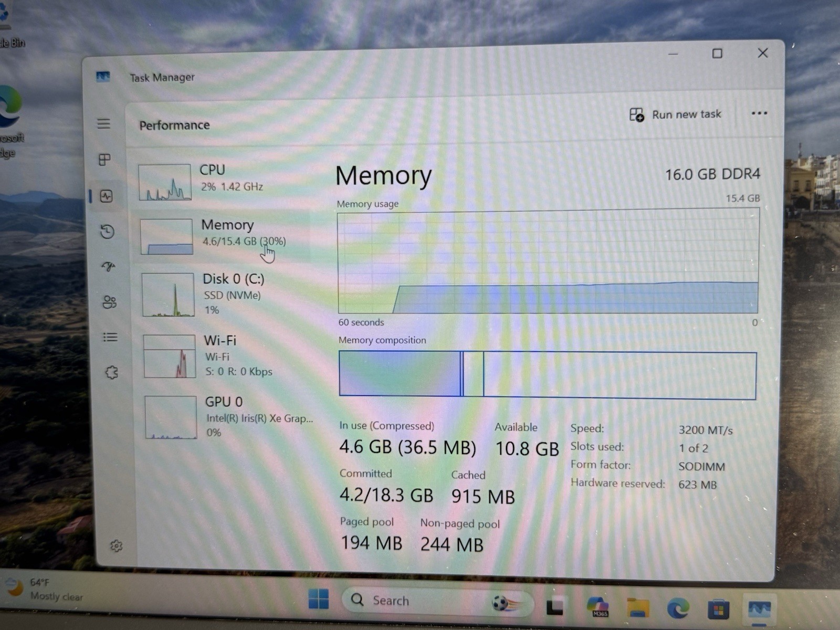840x630 pixels.
Task: Select the Performance page icon
Action: tap(107, 196)
